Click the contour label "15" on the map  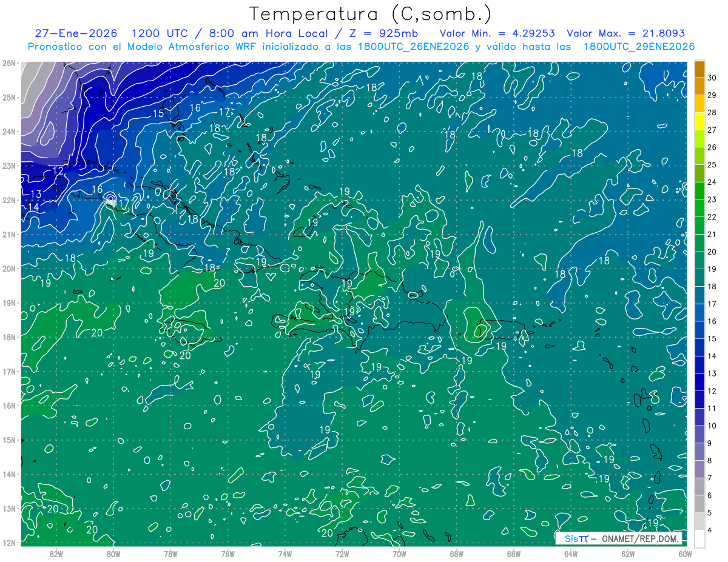[x=158, y=113]
